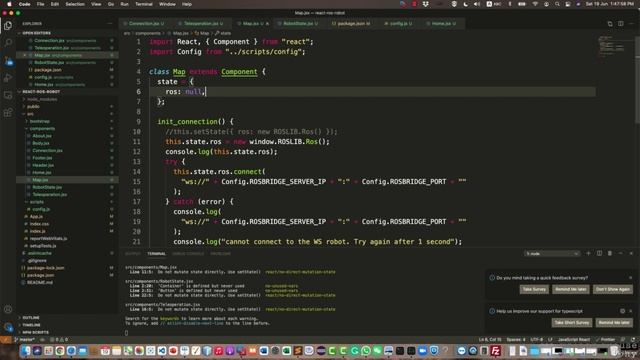Close the typescript support notification
This screenshot has width=640, height=360.
click(630, 311)
